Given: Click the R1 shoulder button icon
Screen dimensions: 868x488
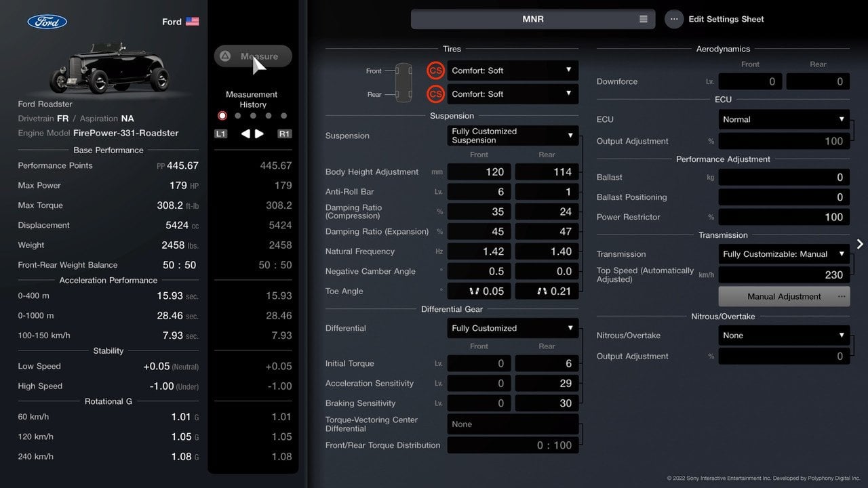Looking at the screenshot, I should pyautogui.click(x=285, y=134).
